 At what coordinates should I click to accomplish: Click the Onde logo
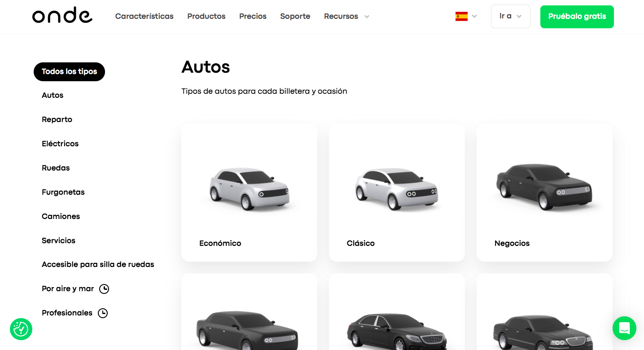click(62, 16)
